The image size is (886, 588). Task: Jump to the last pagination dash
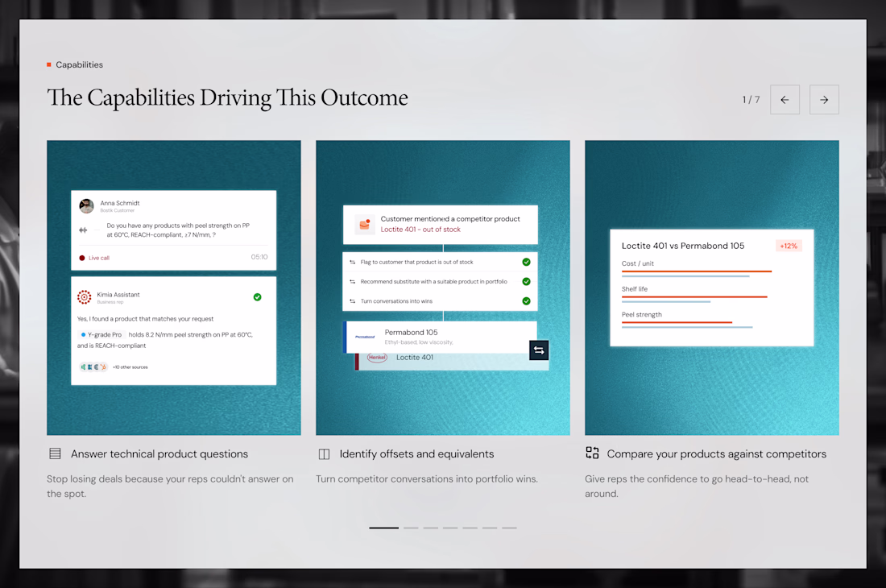[x=509, y=528]
